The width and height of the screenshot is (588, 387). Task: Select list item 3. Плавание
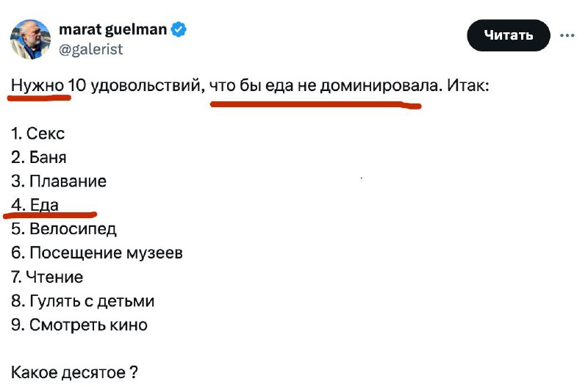point(59,181)
